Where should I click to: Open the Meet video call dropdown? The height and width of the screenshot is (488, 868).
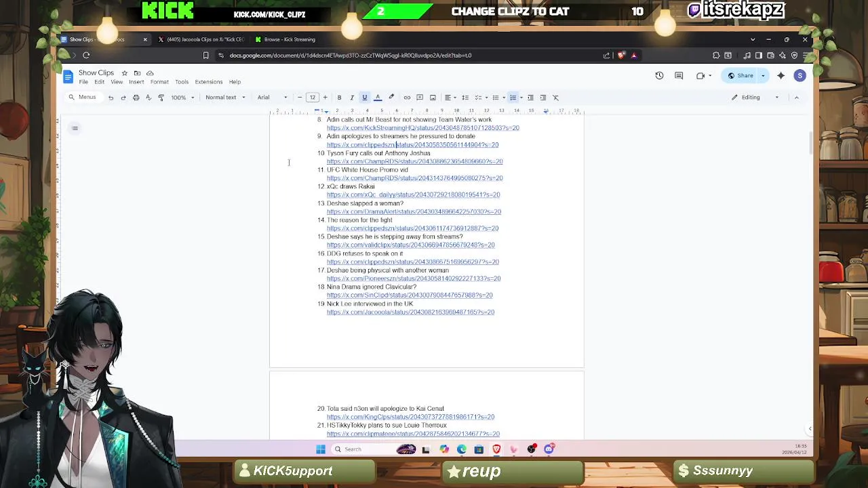(703, 76)
